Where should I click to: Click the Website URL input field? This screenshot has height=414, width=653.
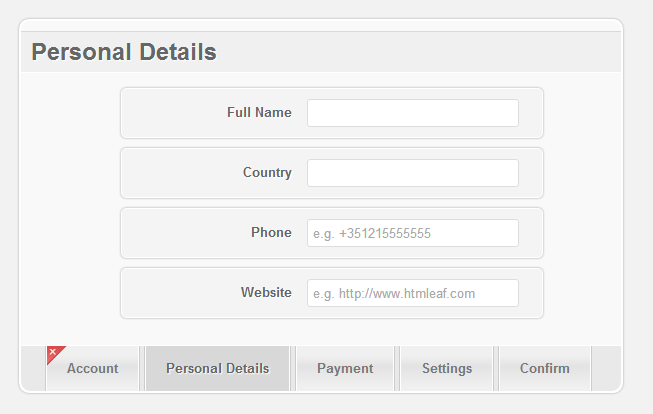pos(413,293)
